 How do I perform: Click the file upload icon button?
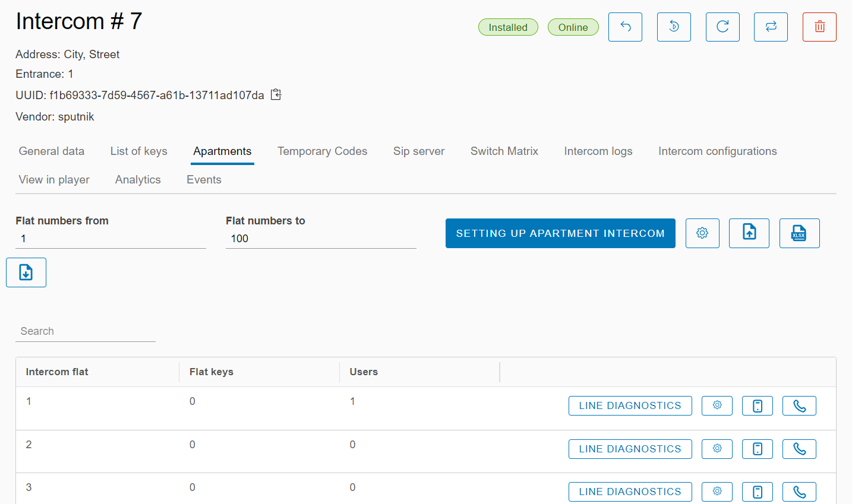point(749,233)
